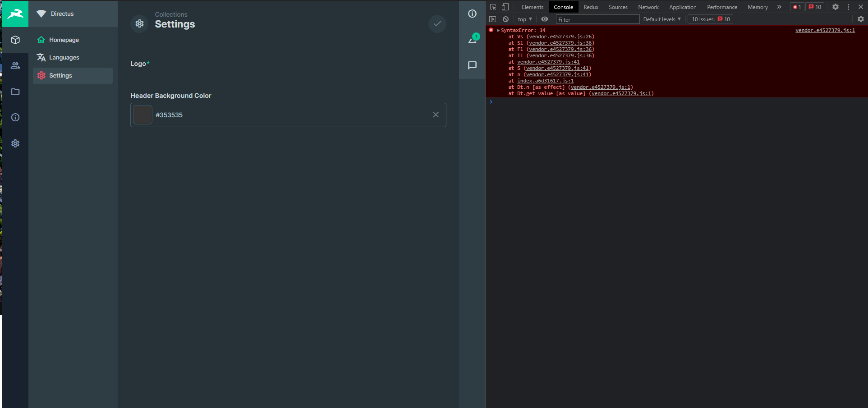Activate the inspect element picker
This screenshot has height=408, width=868.
tap(493, 7)
